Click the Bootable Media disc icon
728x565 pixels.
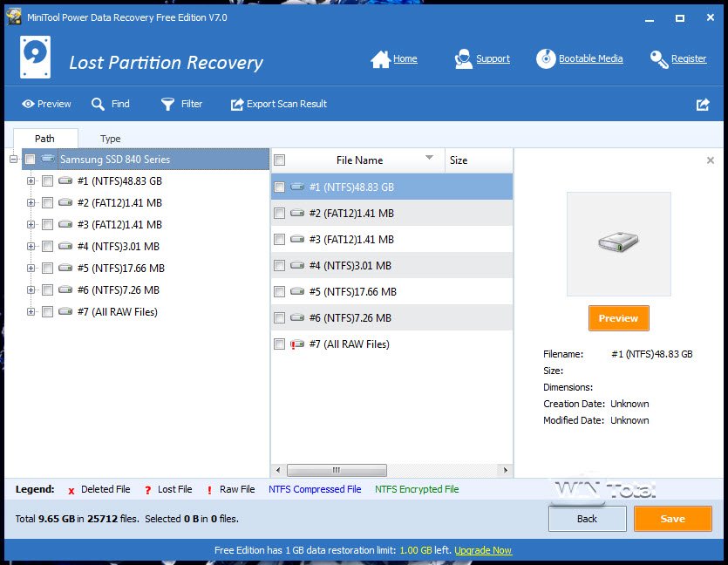(x=546, y=59)
